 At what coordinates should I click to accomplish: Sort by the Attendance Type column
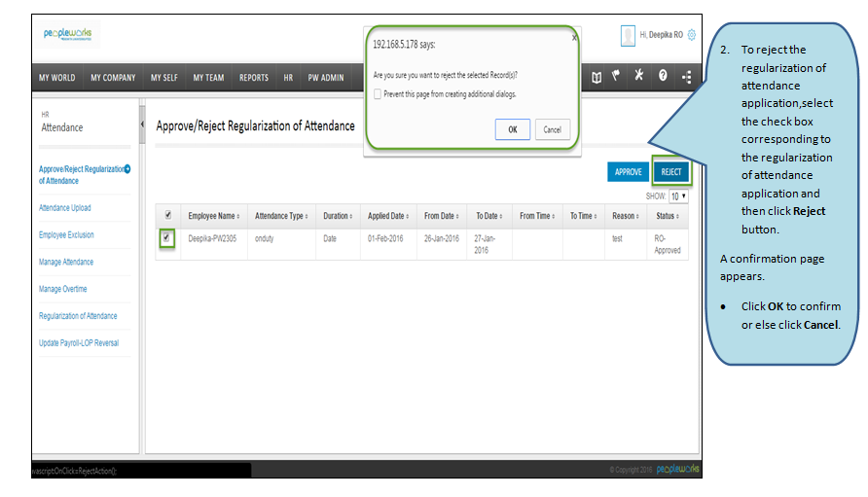tap(281, 216)
